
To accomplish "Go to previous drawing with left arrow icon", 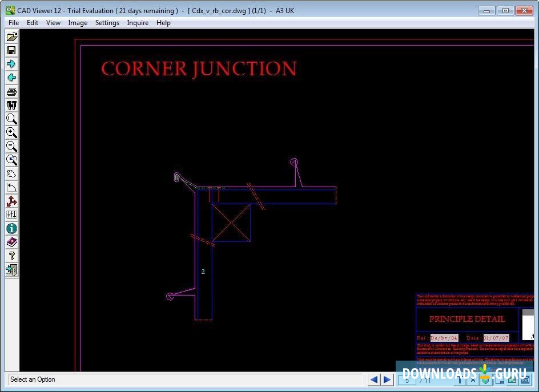I will tap(11, 78).
